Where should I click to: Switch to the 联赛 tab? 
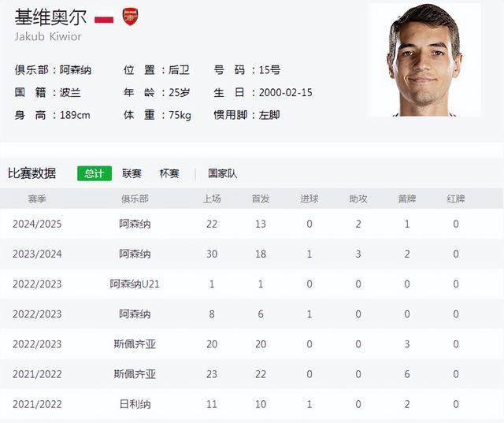(132, 173)
